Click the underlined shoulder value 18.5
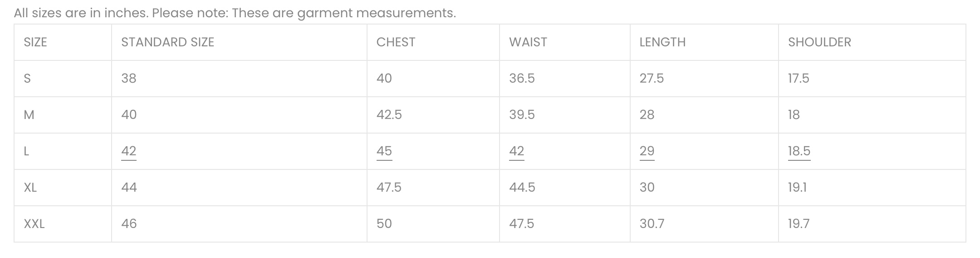980x258 pixels. point(799,151)
